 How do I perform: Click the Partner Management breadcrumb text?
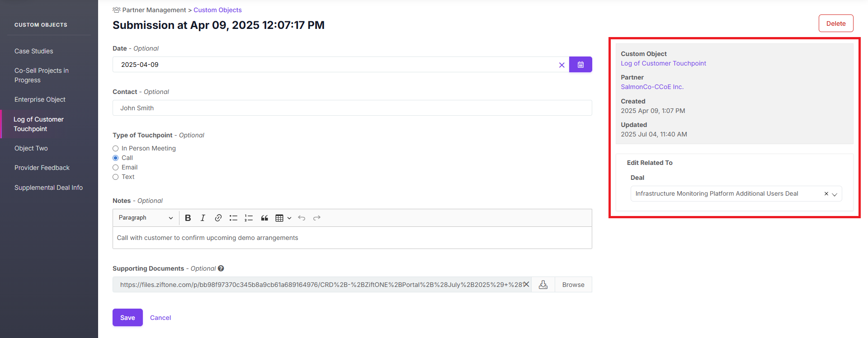pyautogui.click(x=154, y=10)
